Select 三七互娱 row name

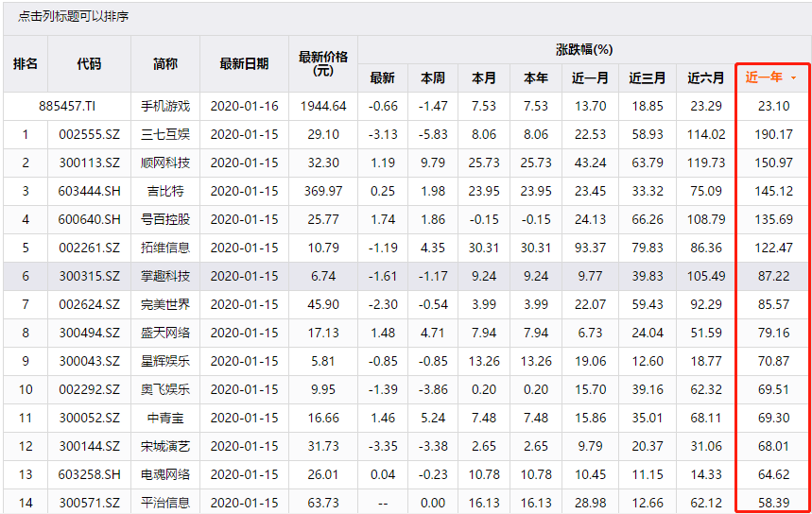(165, 134)
